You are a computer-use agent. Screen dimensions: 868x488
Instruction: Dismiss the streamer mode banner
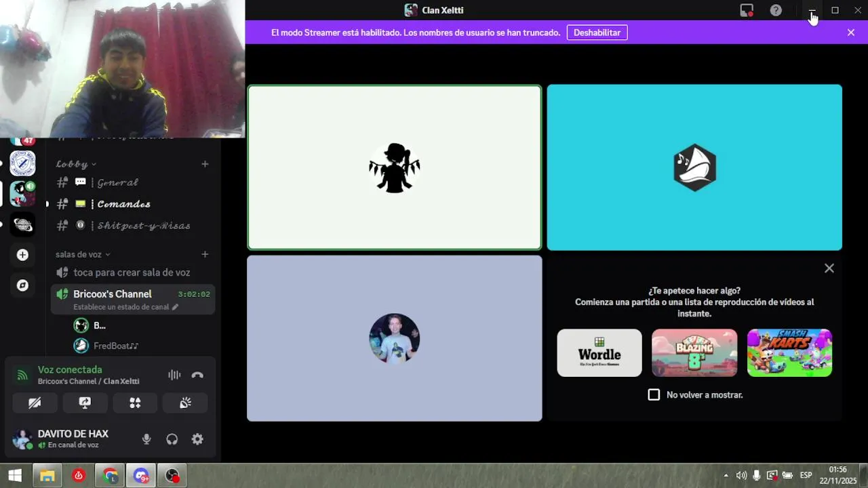pyautogui.click(x=851, y=33)
